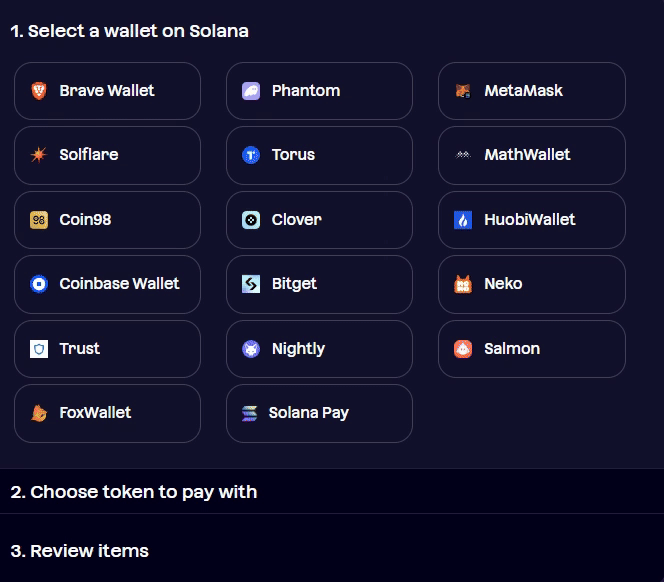
Task: Connect with Coinbase Wallet
Action: [107, 284]
